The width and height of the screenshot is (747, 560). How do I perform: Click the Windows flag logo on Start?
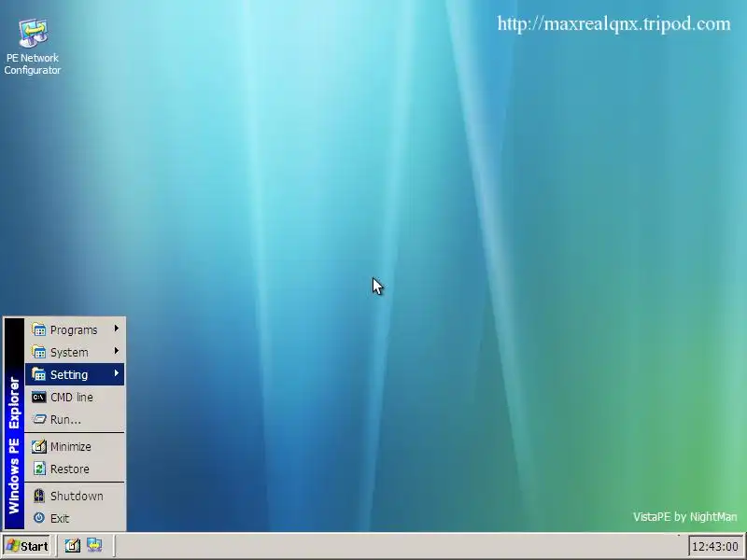(x=12, y=546)
